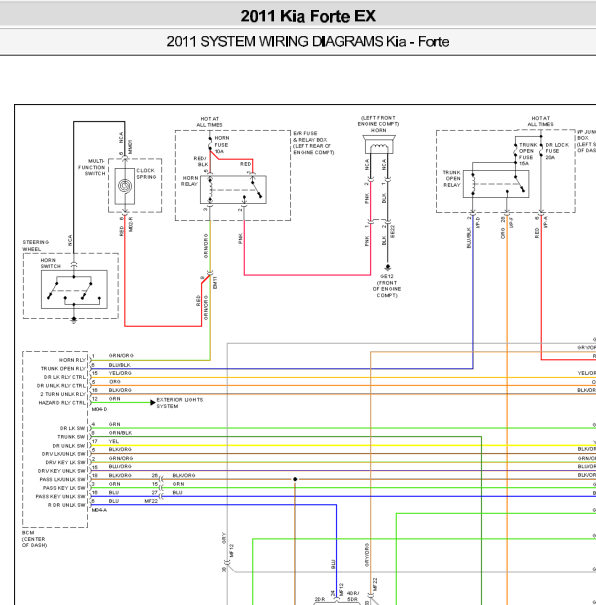Screen dimensions: 596x605
Task: Click the TRUNK SW pin label
Action: [71, 437]
